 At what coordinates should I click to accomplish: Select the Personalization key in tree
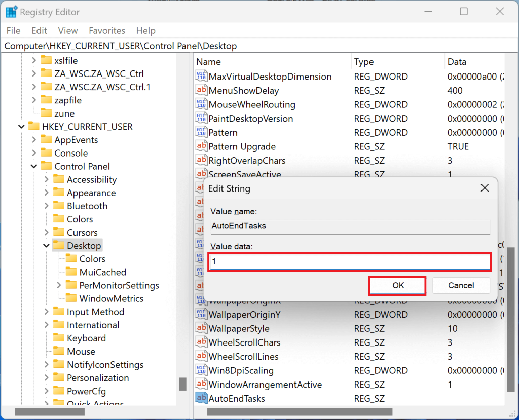tap(98, 378)
